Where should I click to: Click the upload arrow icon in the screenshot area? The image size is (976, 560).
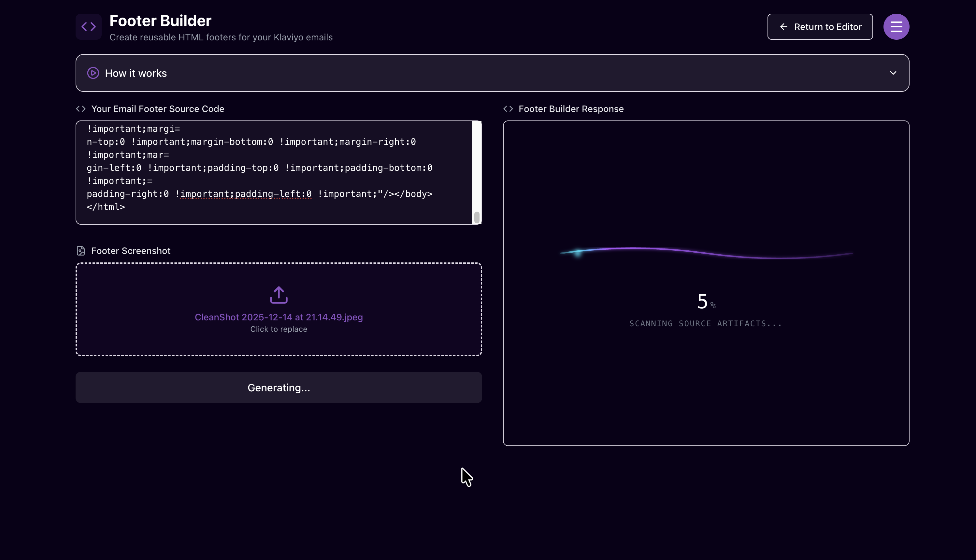click(x=278, y=295)
